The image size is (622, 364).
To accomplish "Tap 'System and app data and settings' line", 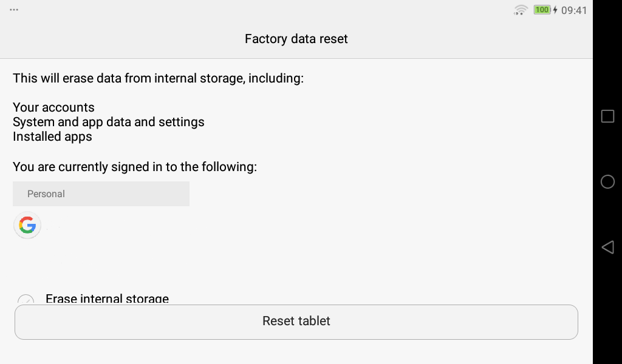I will click(x=108, y=122).
